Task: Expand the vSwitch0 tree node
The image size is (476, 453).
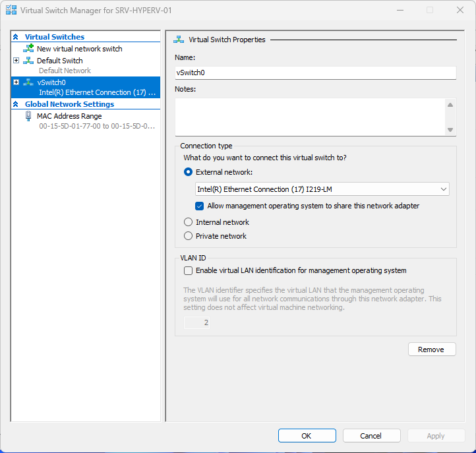Action: click(x=16, y=82)
